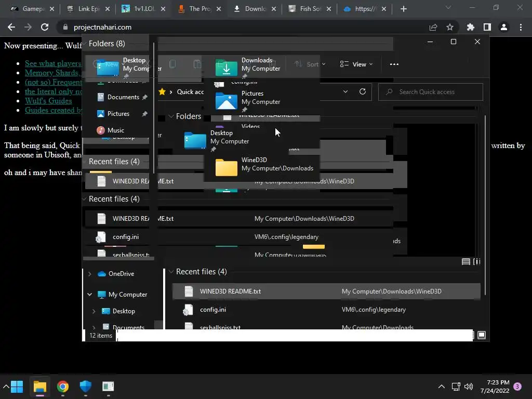Open the Sort dropdown in File Explorer
Screen dimensions: 532x399
tap(310, 64)
